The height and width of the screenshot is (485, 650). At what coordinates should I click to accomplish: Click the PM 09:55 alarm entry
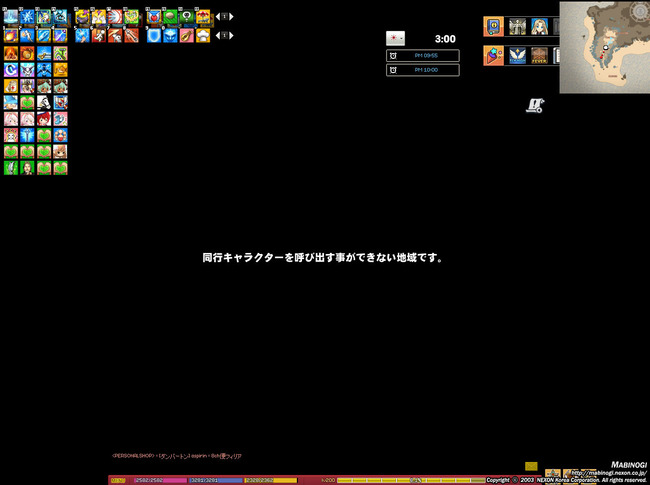click(422, 56)
